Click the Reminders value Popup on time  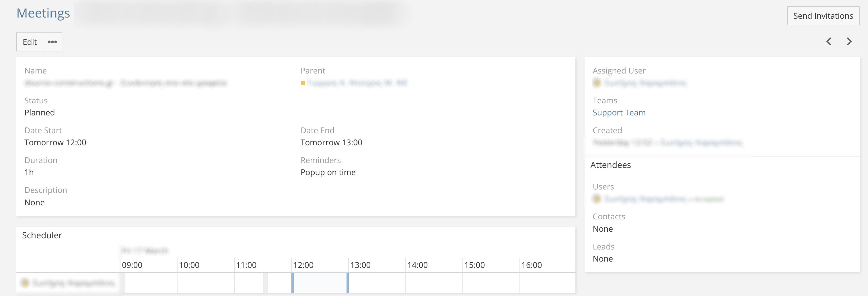click(x=328, y=173)
